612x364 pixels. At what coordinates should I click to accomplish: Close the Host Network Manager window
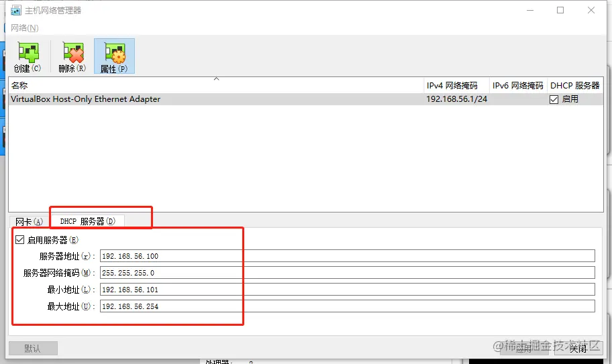(x=591, y=10)
